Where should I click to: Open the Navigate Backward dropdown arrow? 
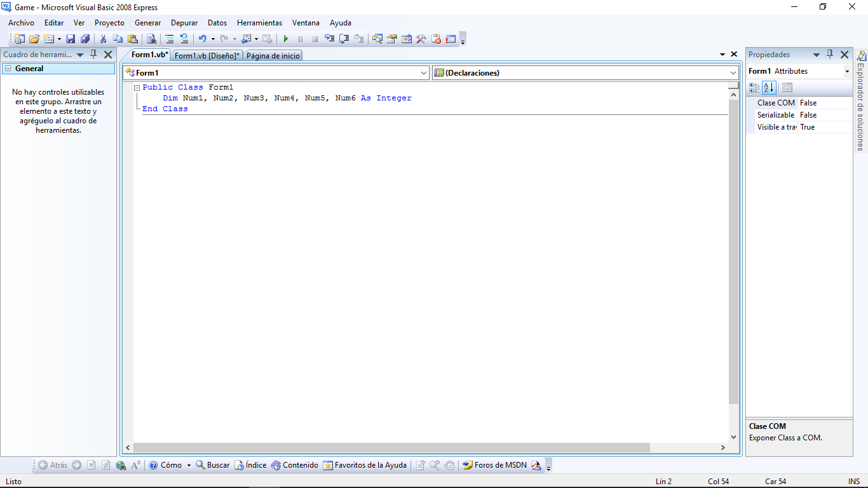click(256, 39)
